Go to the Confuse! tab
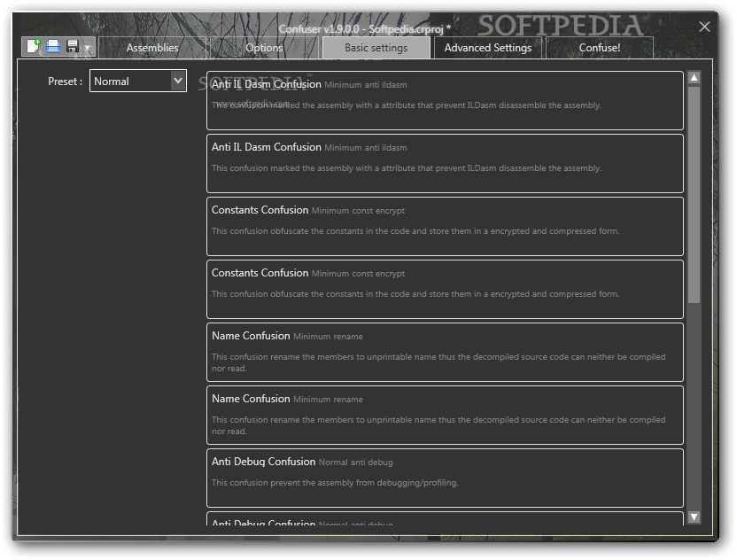737x560 pixels. tap(600, 48)
